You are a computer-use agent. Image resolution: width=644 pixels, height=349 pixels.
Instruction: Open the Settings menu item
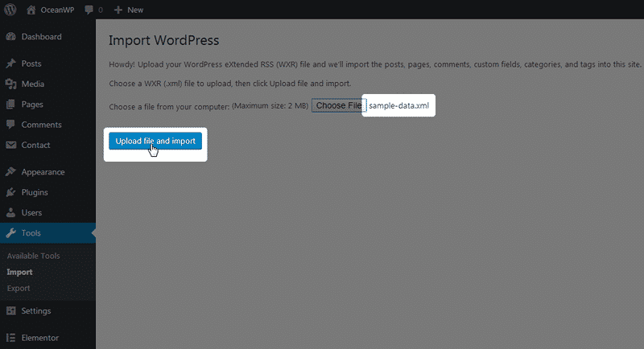36,311
